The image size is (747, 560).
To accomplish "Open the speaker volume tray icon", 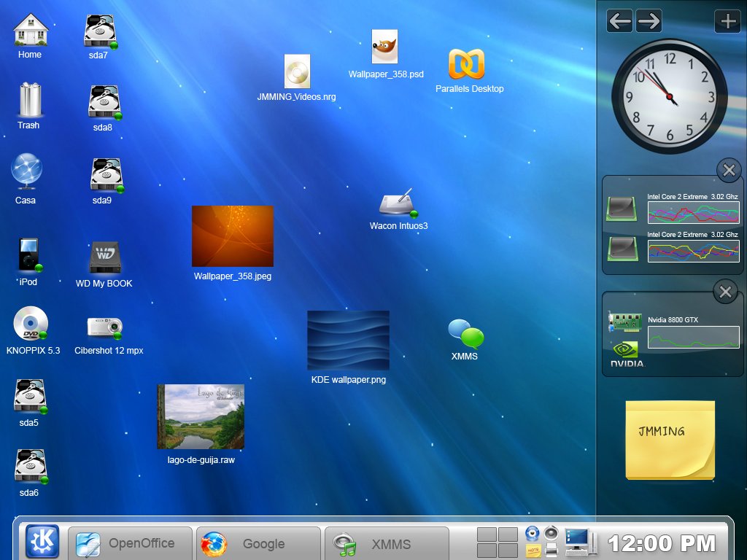I will pyautogui.click(x=551, y=533).
